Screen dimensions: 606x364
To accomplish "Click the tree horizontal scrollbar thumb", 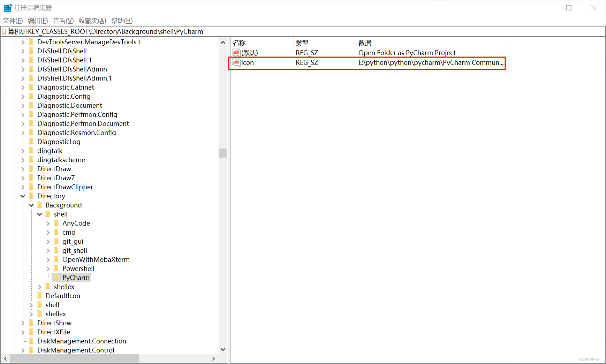I will [74, 358].
